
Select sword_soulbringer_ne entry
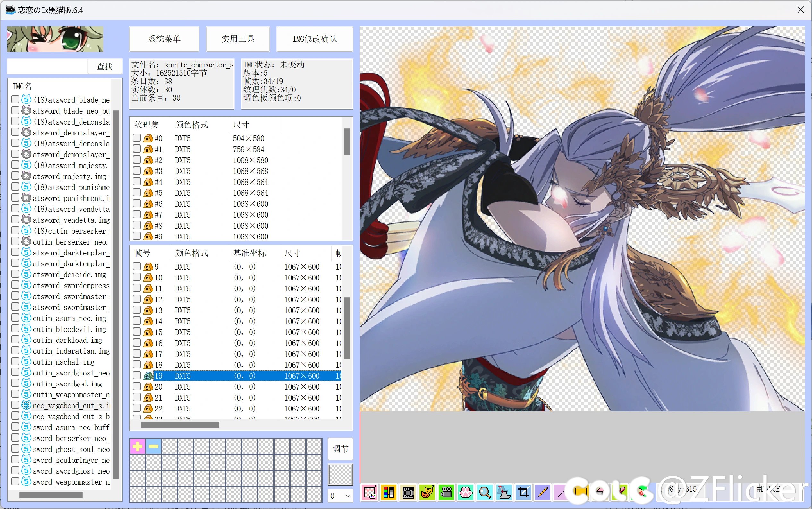point(71,460)
